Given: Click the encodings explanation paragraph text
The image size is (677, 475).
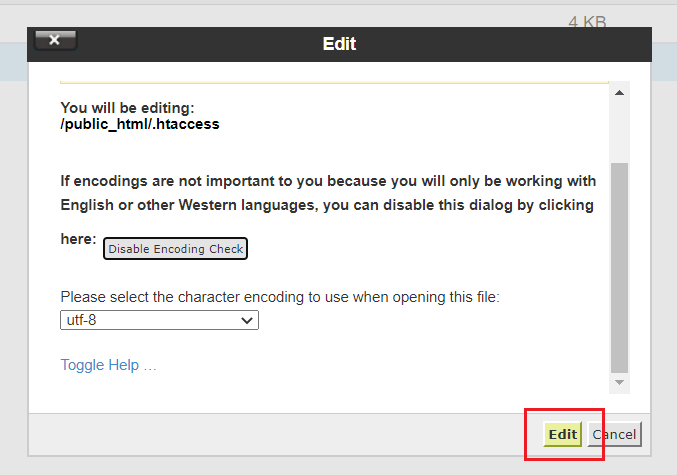Looking at the screenshot, I should pos(328,193).
